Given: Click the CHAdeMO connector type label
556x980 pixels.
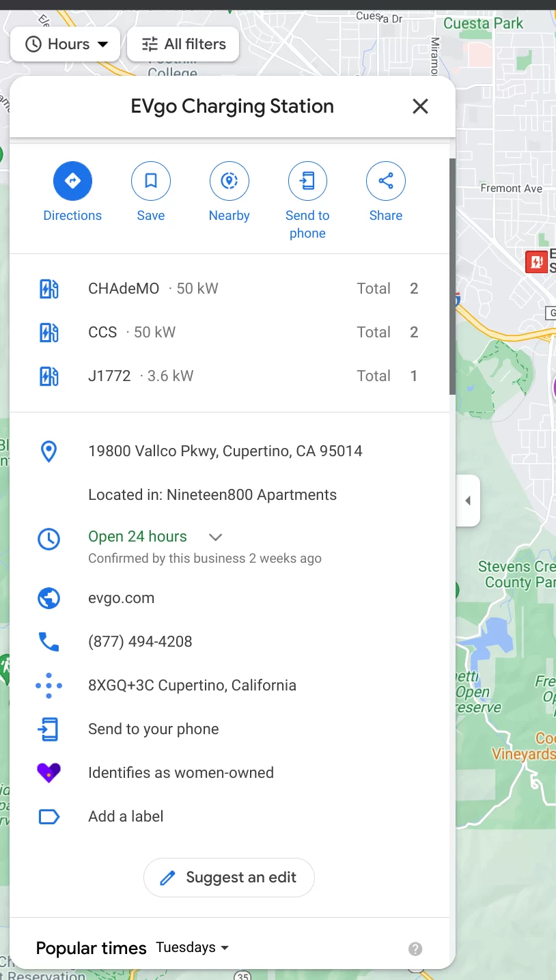Looking at the screenshot, I should (x=124, y=289).
